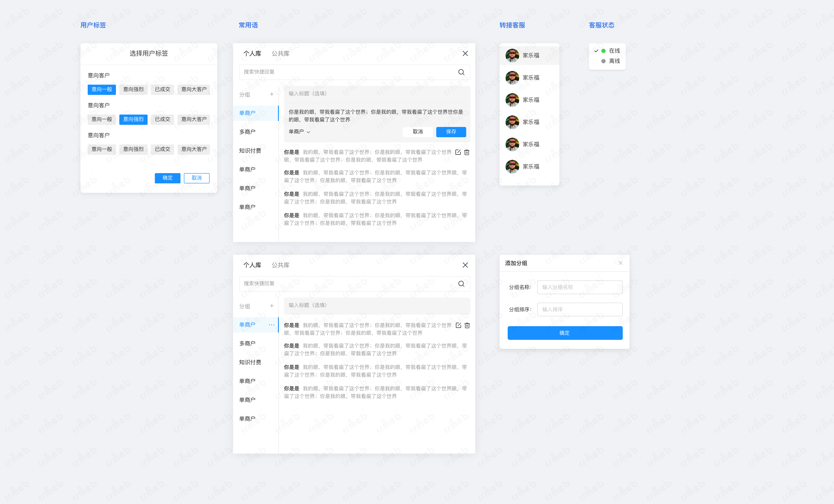Toggle the selected 意向一般 tag in first row
The width and height of the screenshot is (834, 504).
coord(102,89)
